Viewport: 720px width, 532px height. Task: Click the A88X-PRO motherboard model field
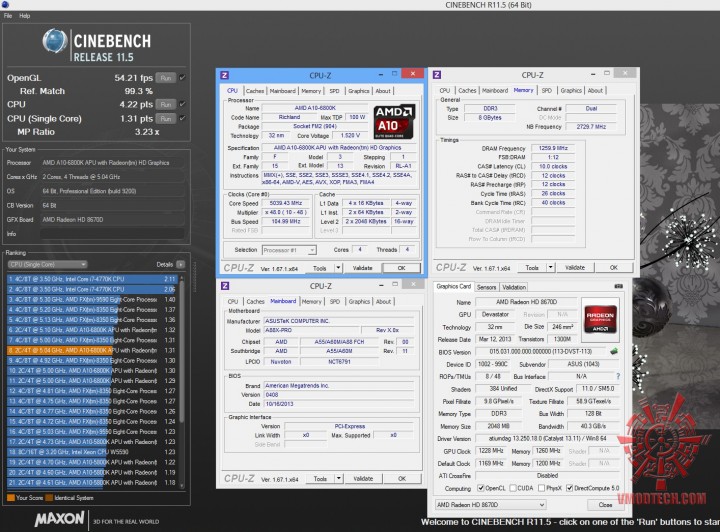[311, 330]
